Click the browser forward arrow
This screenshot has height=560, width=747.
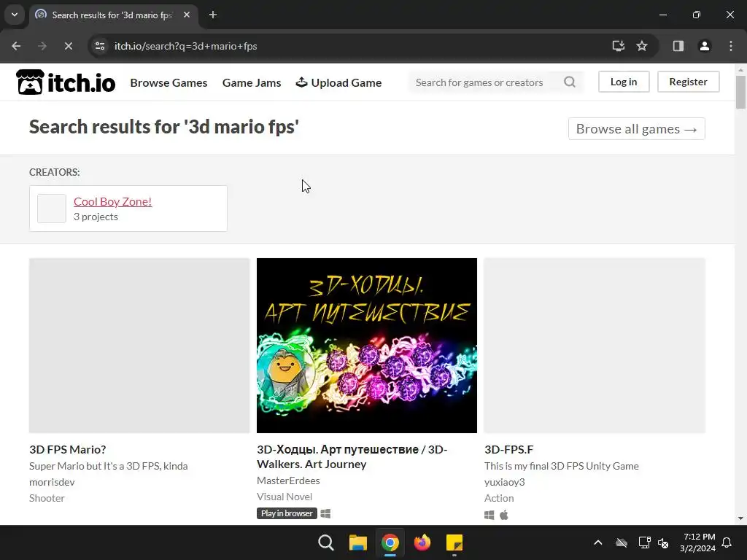point(42,46)
